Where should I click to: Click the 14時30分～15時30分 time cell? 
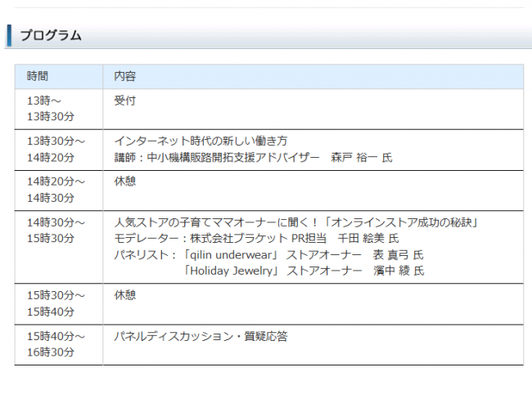59,247
